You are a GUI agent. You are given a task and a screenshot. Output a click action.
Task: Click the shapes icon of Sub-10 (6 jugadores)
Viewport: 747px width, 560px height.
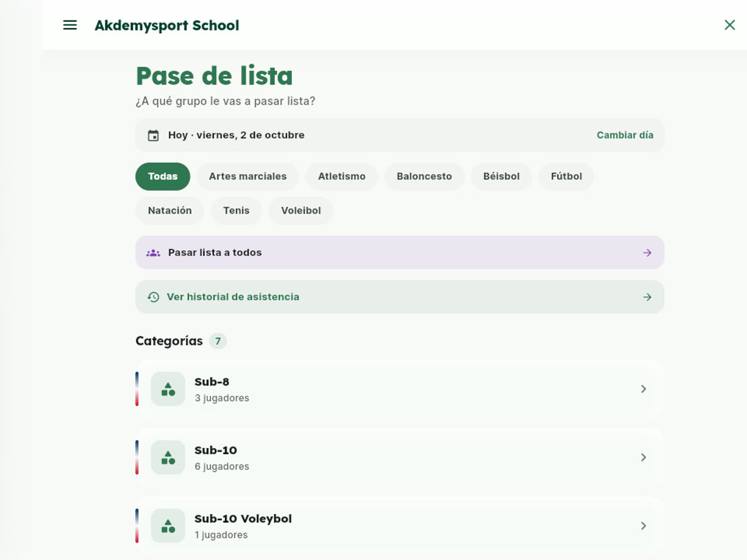pos(168,457)
